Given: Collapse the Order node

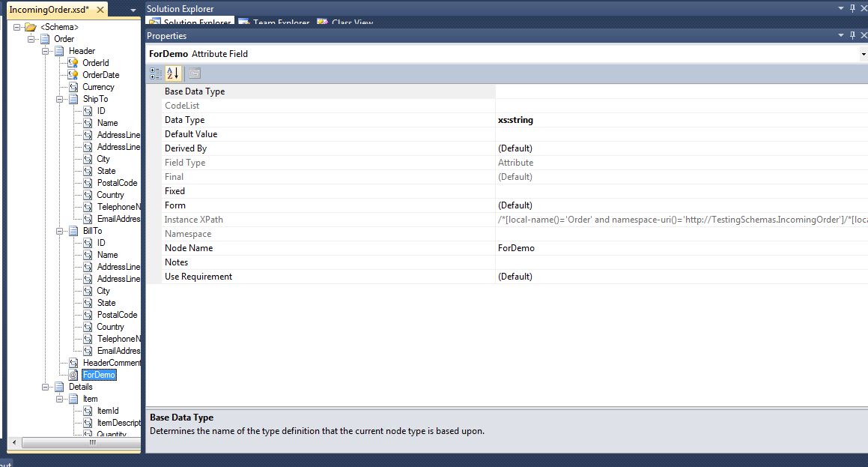Looking at the screenshot, I should click(x=31, y=39).
